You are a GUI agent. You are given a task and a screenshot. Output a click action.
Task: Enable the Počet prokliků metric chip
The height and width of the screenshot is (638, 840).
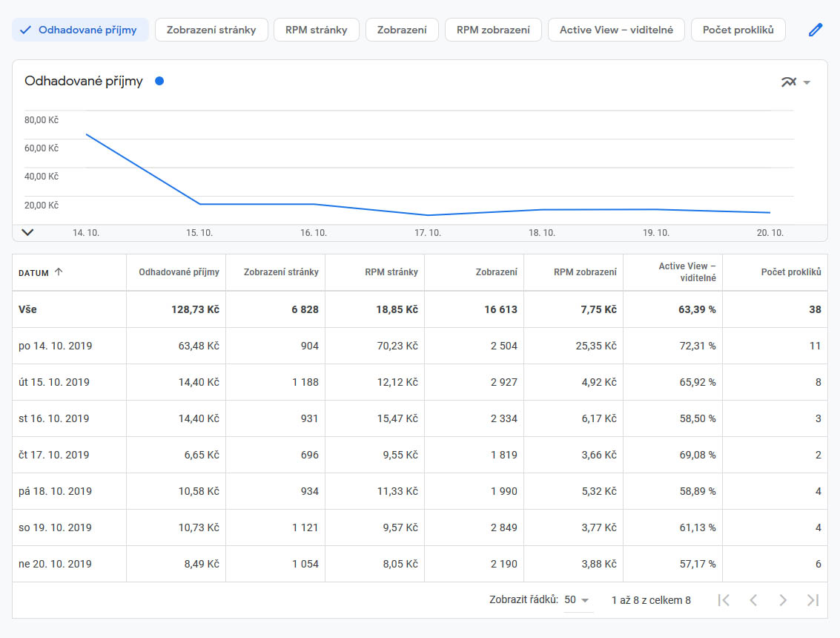(x=738, y=30)
